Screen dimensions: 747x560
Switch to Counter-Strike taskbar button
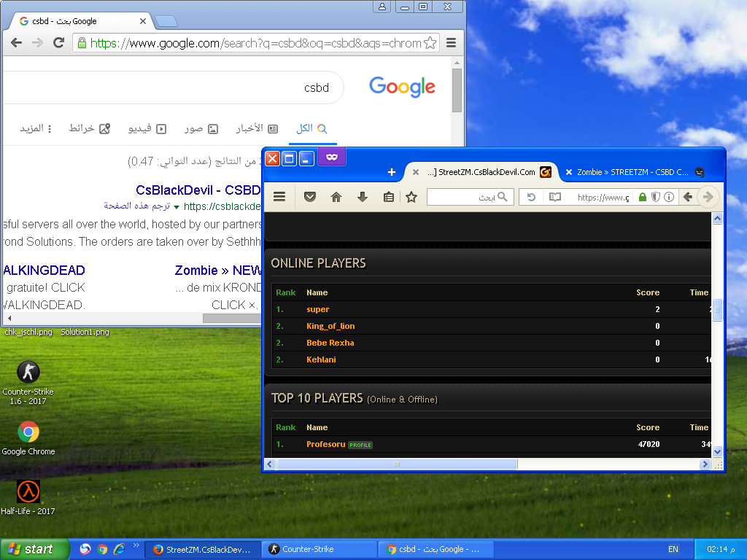pyautogui.click(x=320, y=550)
